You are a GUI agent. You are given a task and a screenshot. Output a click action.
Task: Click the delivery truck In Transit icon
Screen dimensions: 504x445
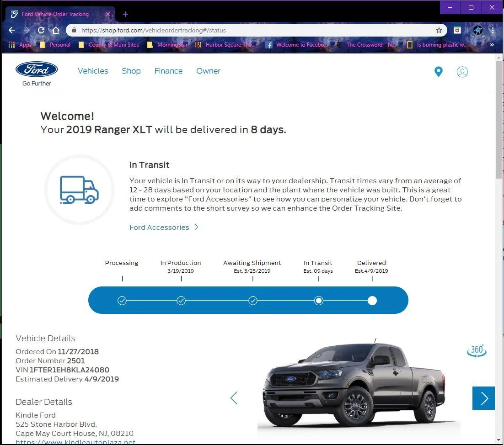[x=79, y=190]
